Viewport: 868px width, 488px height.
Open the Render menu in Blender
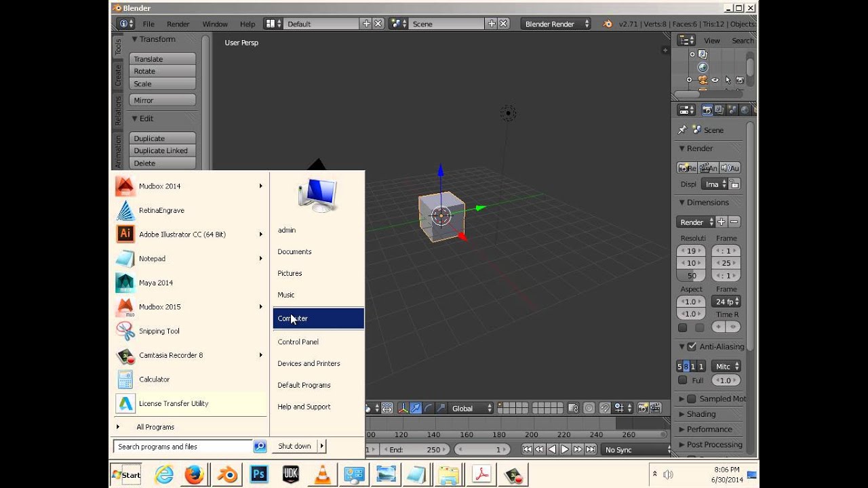178,24
